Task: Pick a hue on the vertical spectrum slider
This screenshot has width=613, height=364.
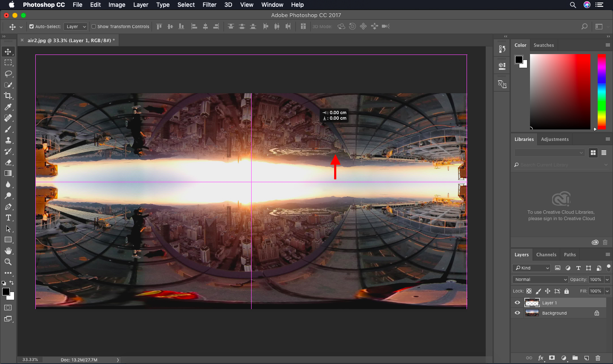Action: pyautogui.click(x=602, y=92)
